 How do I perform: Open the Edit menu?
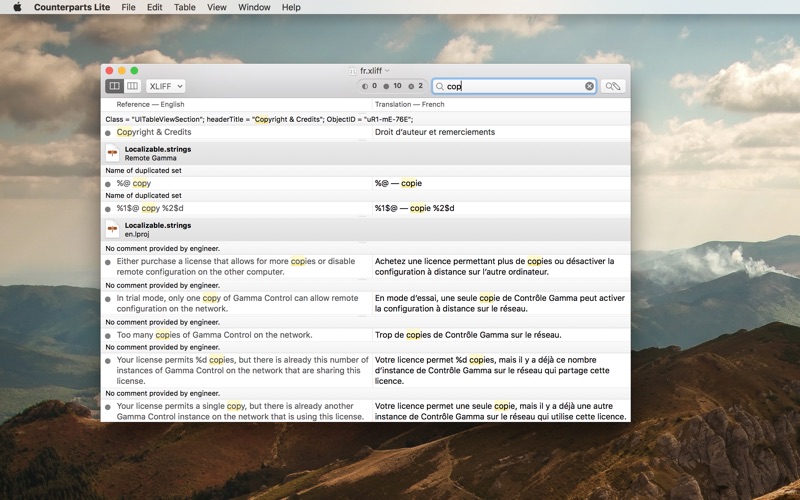[x=155, y=7]
